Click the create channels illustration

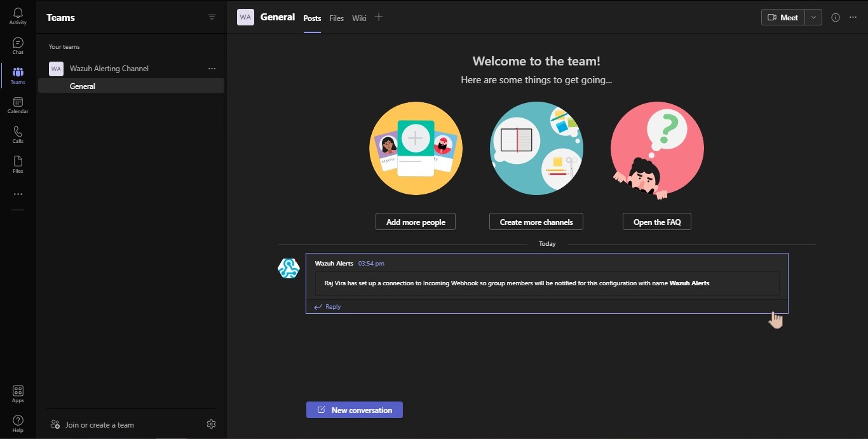pyautogui.click(x=536, y=148)
